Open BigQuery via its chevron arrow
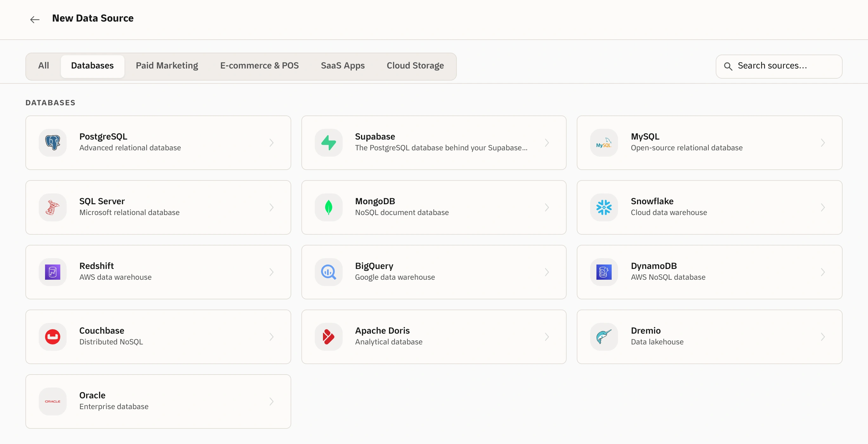The image size is (868, 444). pos(547,272)
